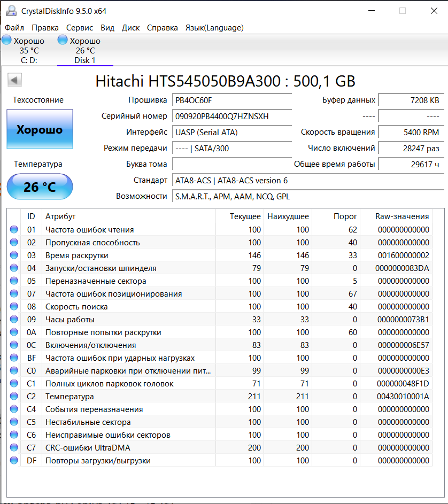Switch to the Disk 1 tab

click(85, 60)
